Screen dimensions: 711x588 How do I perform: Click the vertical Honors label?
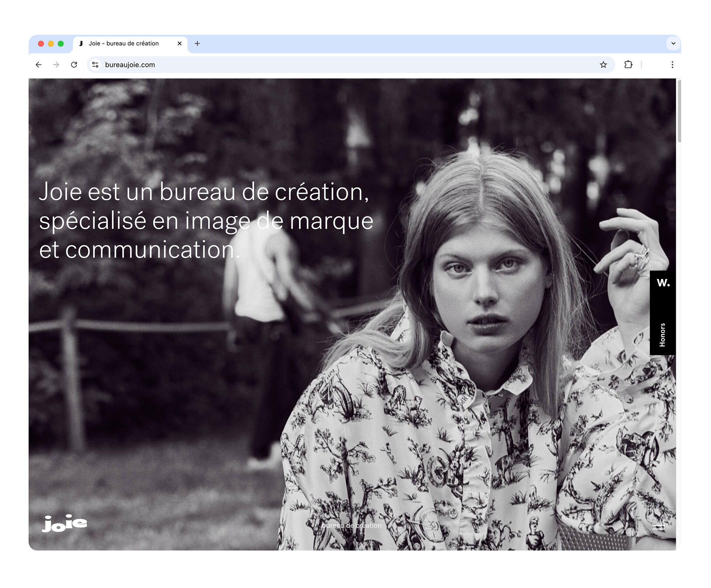coord(662,335)
